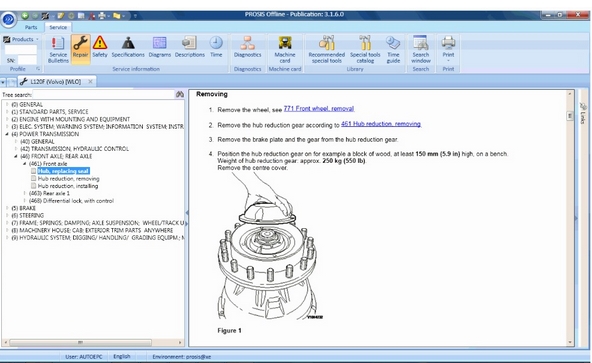Screen dimensions: 592x363
Task: Click the Products profile input field
Action: (x=20, y=49)
